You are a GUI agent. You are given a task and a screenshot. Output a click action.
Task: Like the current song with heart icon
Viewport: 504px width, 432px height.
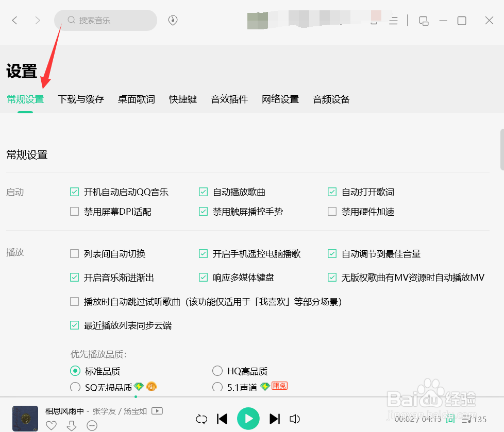click(52, 426)
